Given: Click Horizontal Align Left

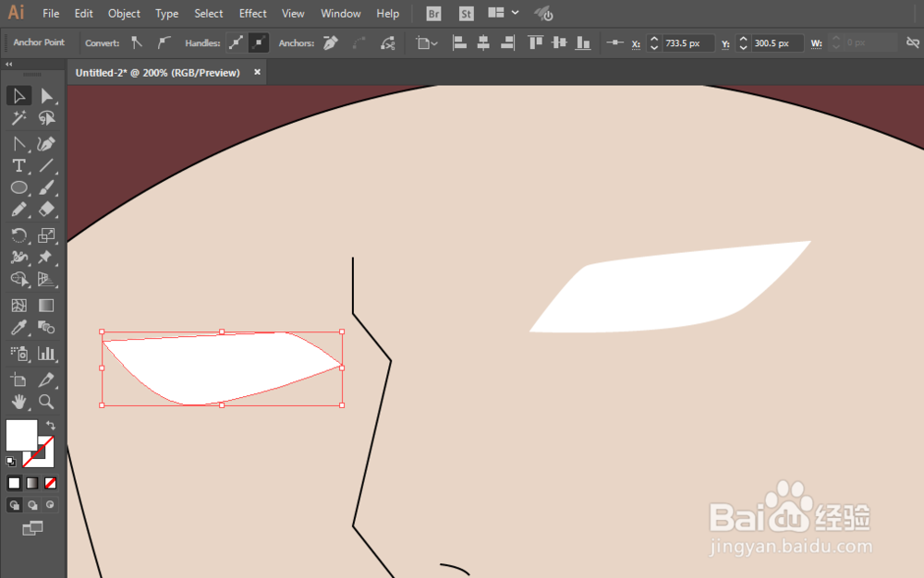Looking at the screenshot, I should [459, 43].
